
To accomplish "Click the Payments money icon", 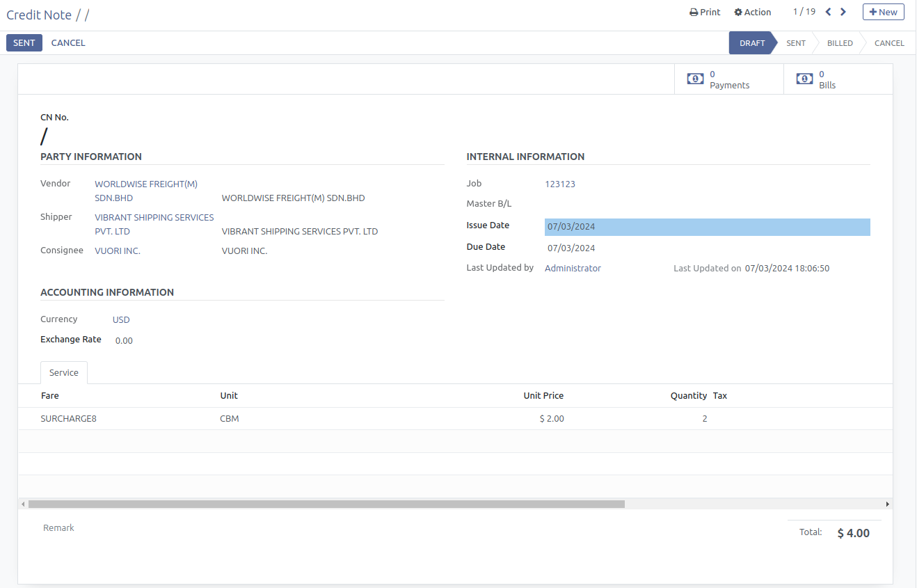I will click(x=695, y=79).
